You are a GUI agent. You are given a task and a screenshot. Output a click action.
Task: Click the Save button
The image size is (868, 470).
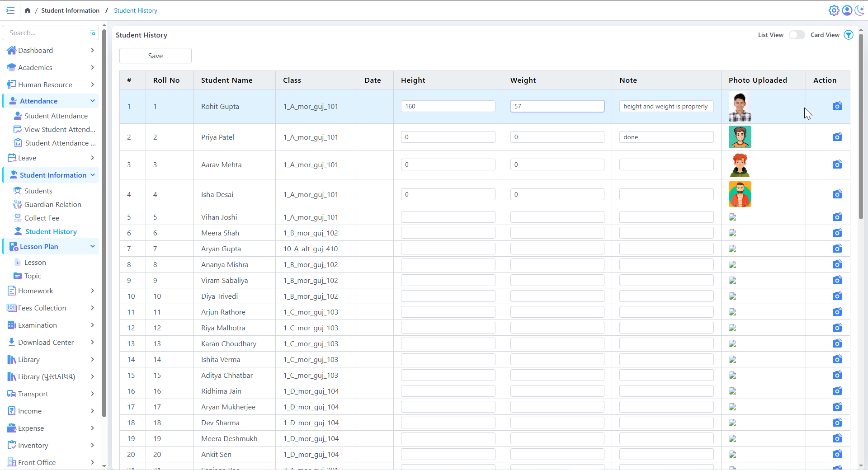click(155, 56)
